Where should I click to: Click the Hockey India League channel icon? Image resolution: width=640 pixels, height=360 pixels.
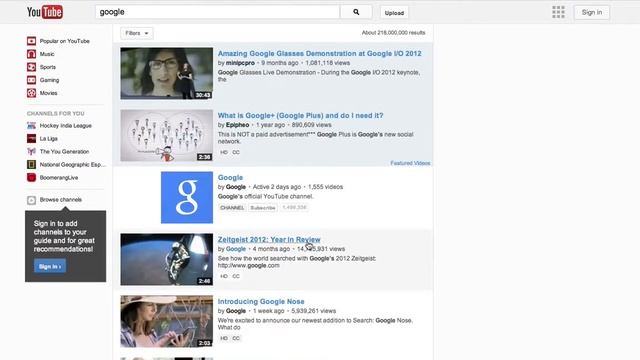[x=31, y=126]
